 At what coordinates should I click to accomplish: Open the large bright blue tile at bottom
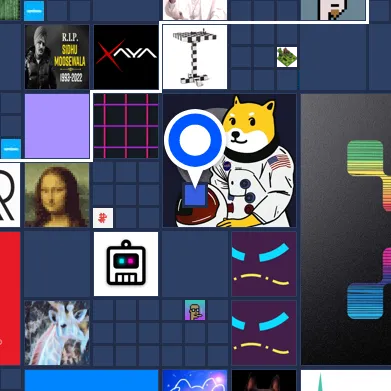[91, 380]
